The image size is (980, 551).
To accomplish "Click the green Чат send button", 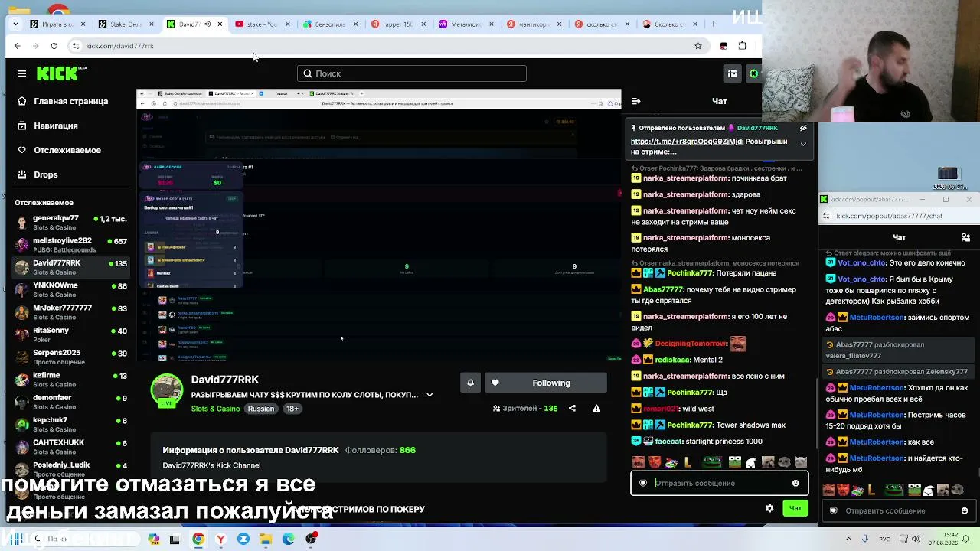I will [x=795, y=508].
